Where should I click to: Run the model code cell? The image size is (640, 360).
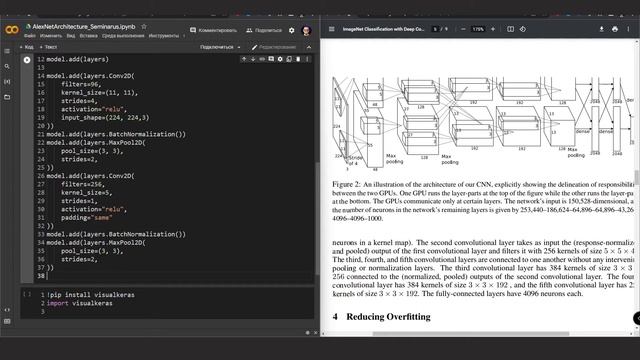(27, 60)
